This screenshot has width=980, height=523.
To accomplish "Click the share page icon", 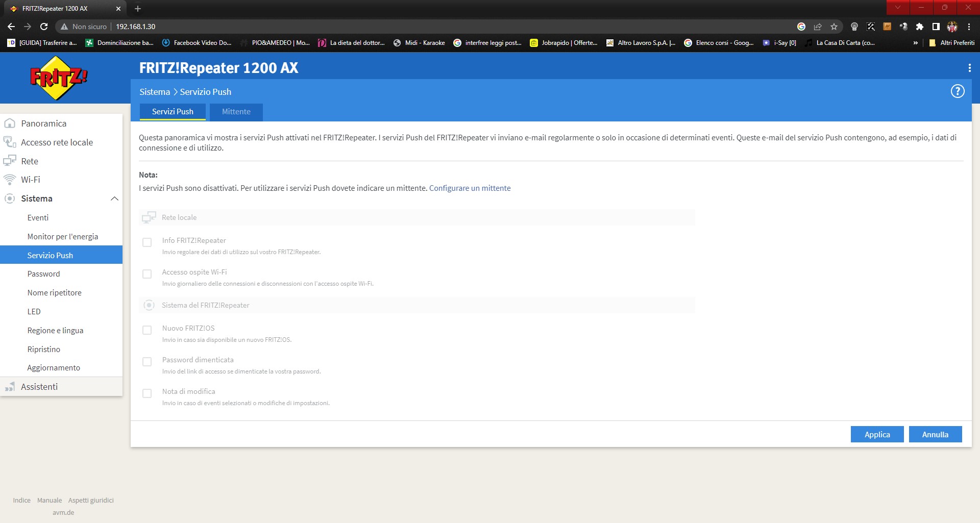I will pyautogui.click(x=818, y=27).
